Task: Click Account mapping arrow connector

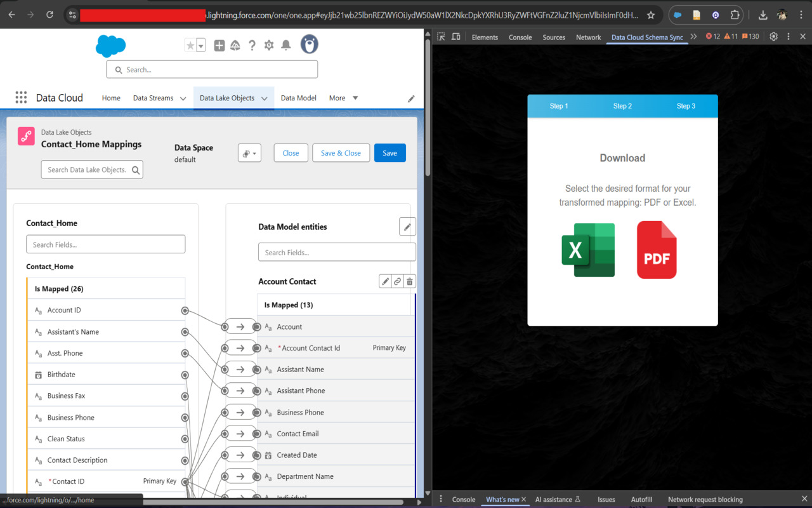Action: [240, 326]
